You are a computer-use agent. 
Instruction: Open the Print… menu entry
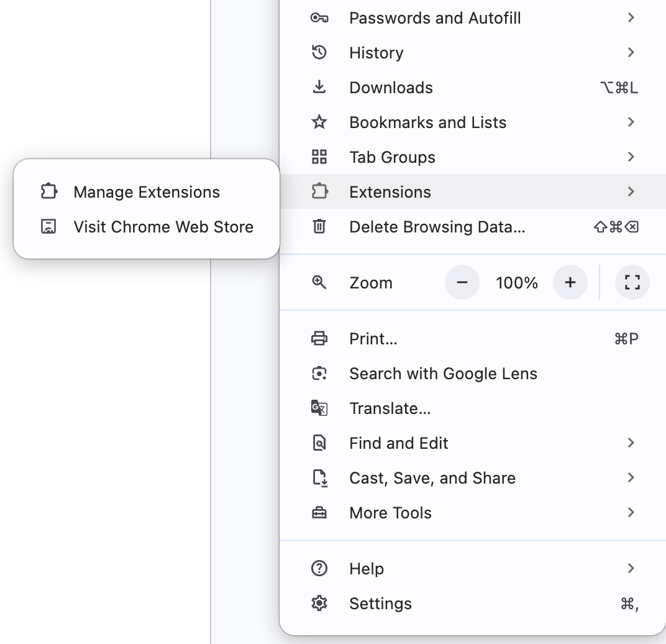(373, 339)
